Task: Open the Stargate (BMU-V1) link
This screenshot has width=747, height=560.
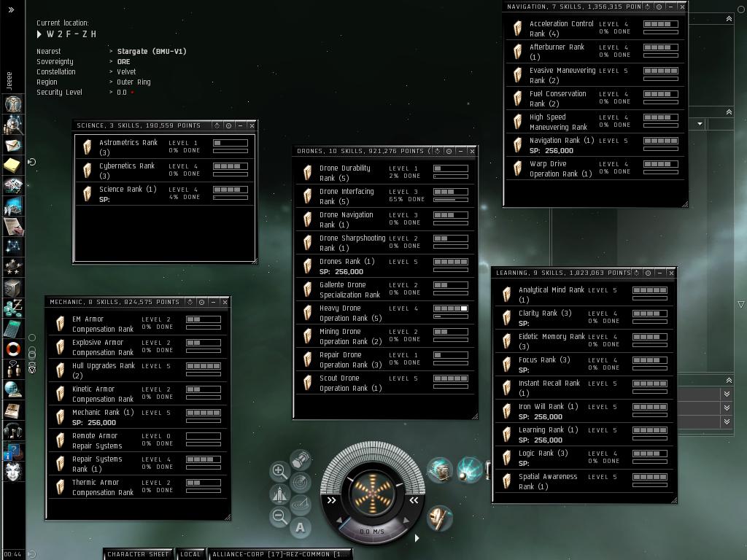Action: click(x=152, y=52)
